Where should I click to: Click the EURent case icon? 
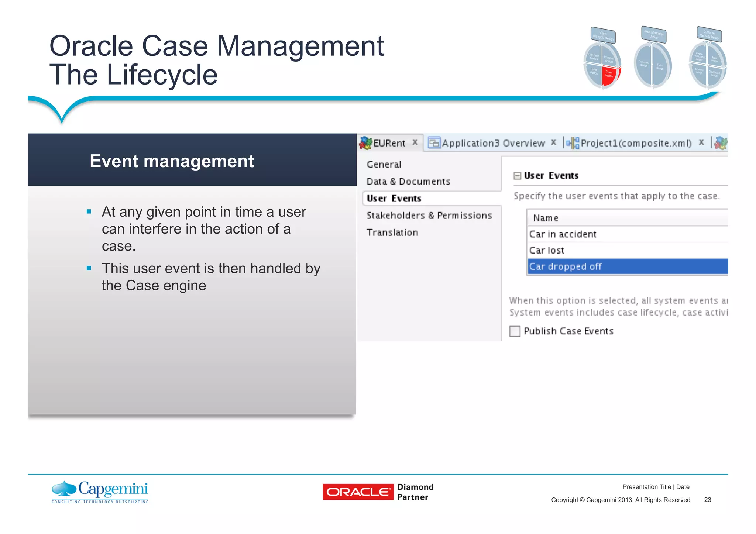click(365, 143)
